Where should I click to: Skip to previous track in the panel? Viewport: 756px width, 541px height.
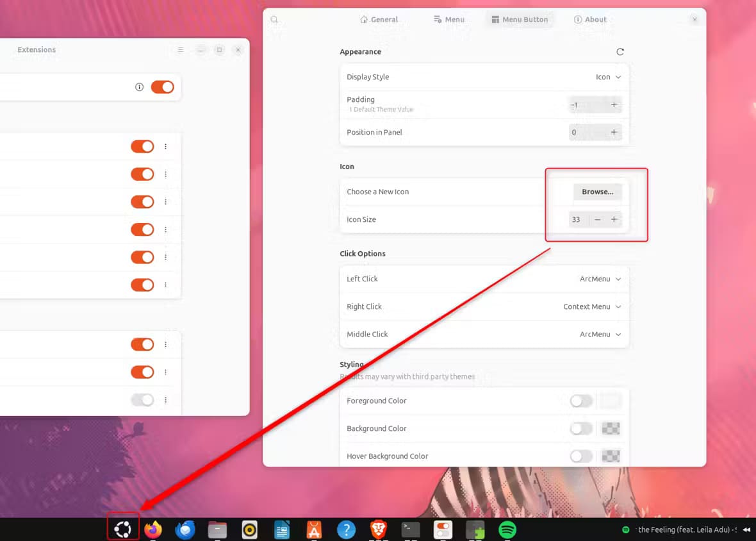pyautogui.click(x=747, y=529)
